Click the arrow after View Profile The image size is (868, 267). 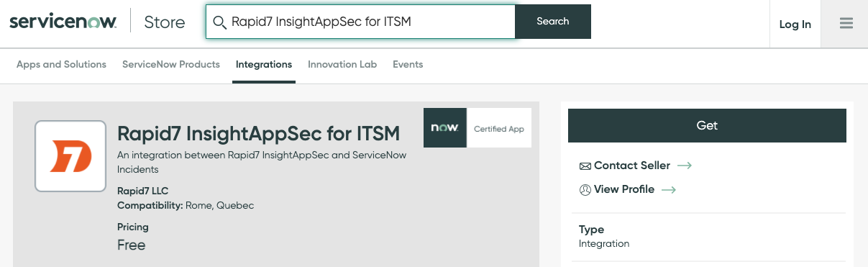669,190
